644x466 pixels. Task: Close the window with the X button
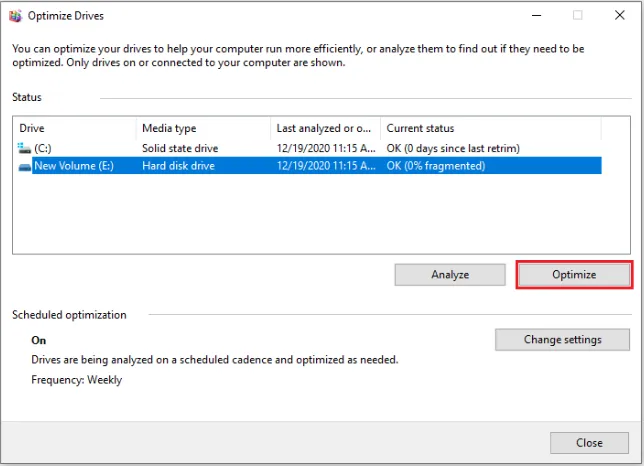coord(620,15)
